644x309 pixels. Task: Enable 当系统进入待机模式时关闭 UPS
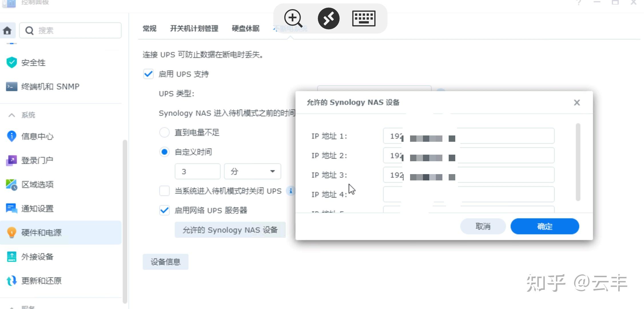pos(164,191)
